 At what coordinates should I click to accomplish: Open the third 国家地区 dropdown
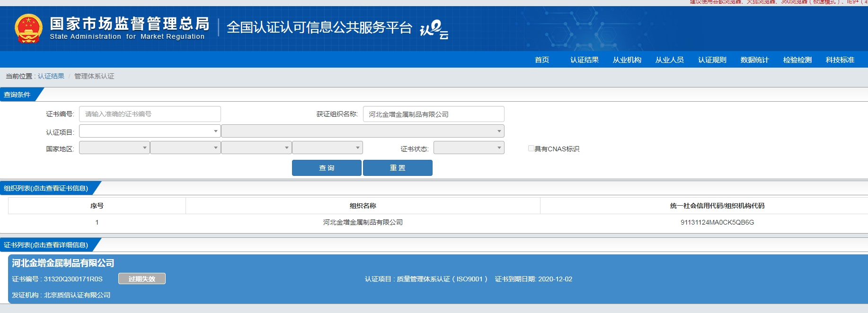pos(257,148)
